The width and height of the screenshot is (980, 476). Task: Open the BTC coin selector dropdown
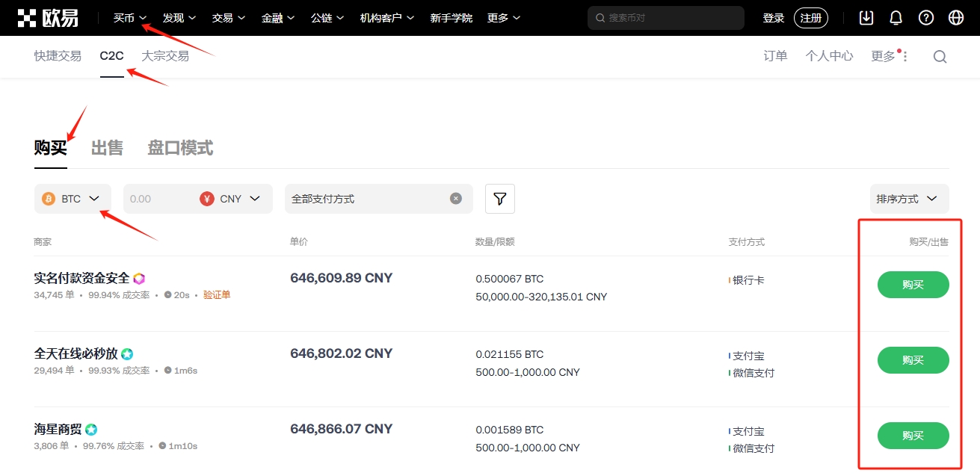pos(73,198)
